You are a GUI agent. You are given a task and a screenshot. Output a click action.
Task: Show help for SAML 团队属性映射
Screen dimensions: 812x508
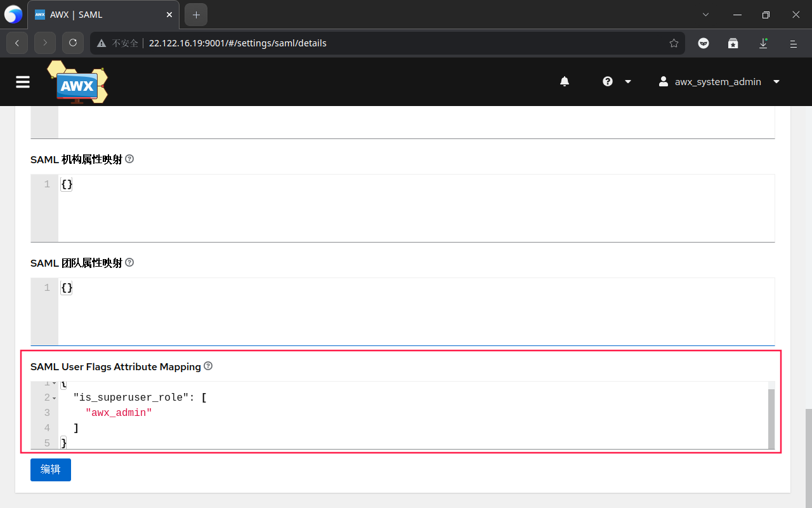[129, 262]
